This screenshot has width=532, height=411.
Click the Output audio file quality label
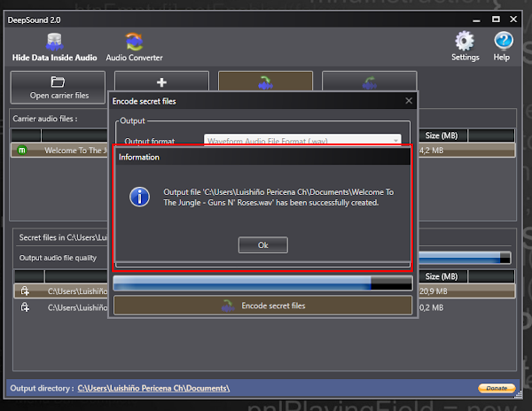(58, 258)
